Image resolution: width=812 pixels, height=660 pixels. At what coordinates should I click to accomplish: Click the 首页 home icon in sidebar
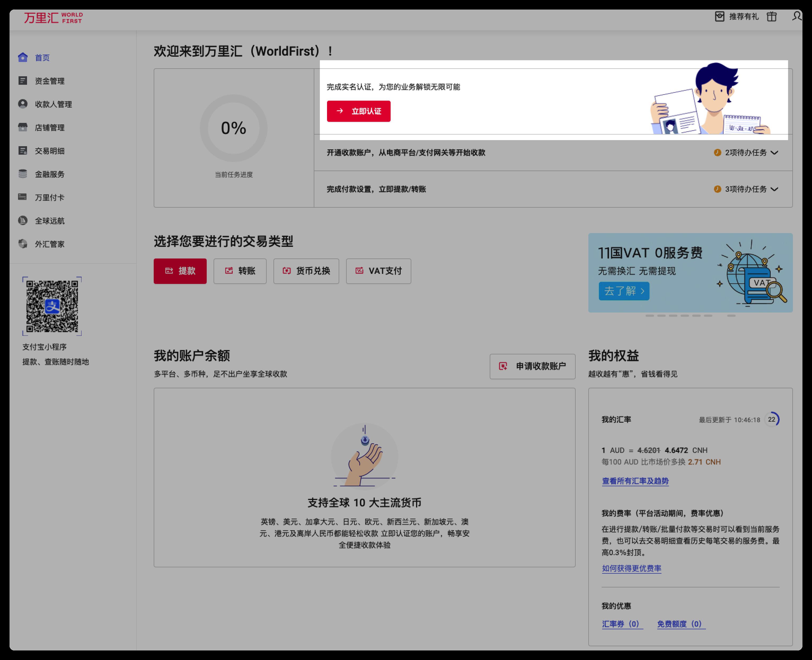click(23, 57)
